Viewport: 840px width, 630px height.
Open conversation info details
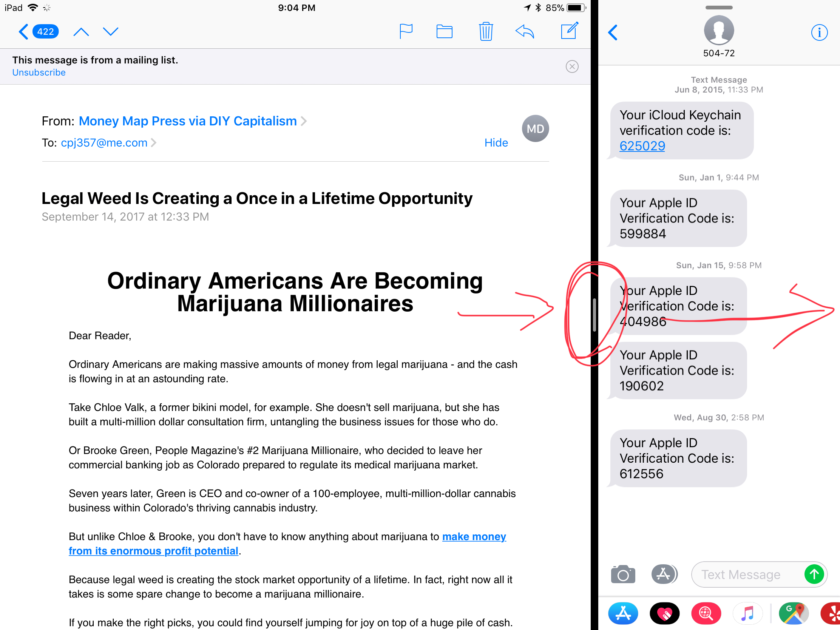click(819, 32)
